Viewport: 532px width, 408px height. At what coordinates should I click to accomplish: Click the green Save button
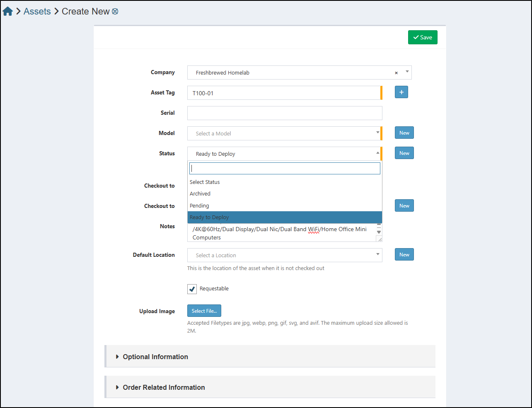click(422, 37)
